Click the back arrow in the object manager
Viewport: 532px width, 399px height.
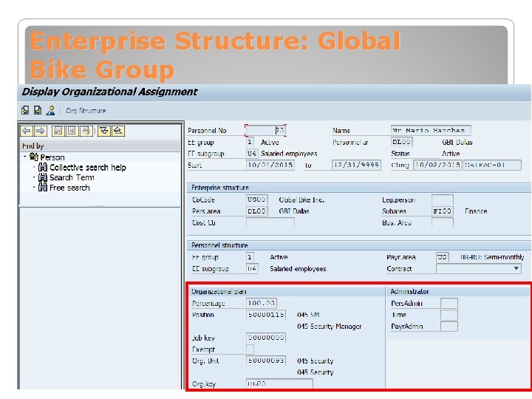pyautogui.click(x=27, y=131)
